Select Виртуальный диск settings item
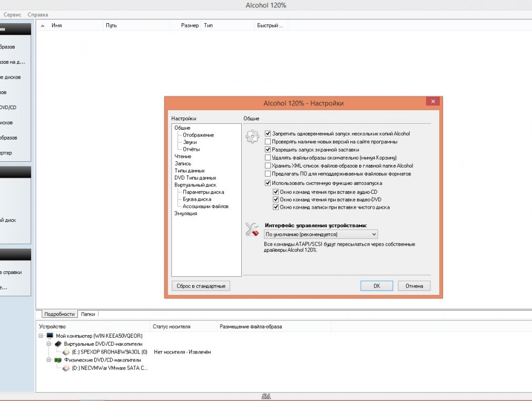The width and height of the screenshot is (532, 401). pos(195,185)
